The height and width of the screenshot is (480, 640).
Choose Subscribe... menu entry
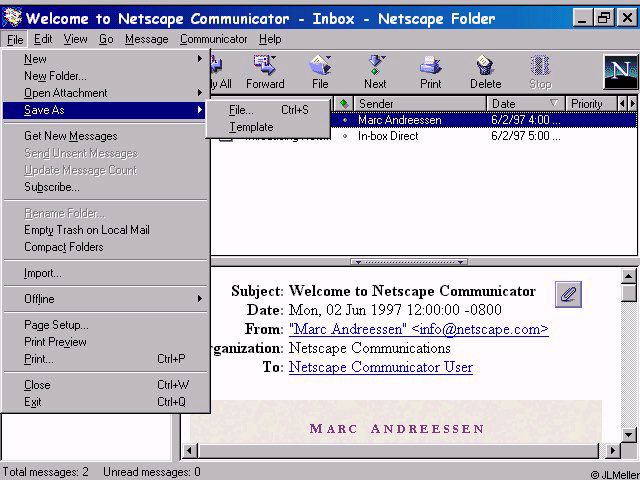pos(104,187)
